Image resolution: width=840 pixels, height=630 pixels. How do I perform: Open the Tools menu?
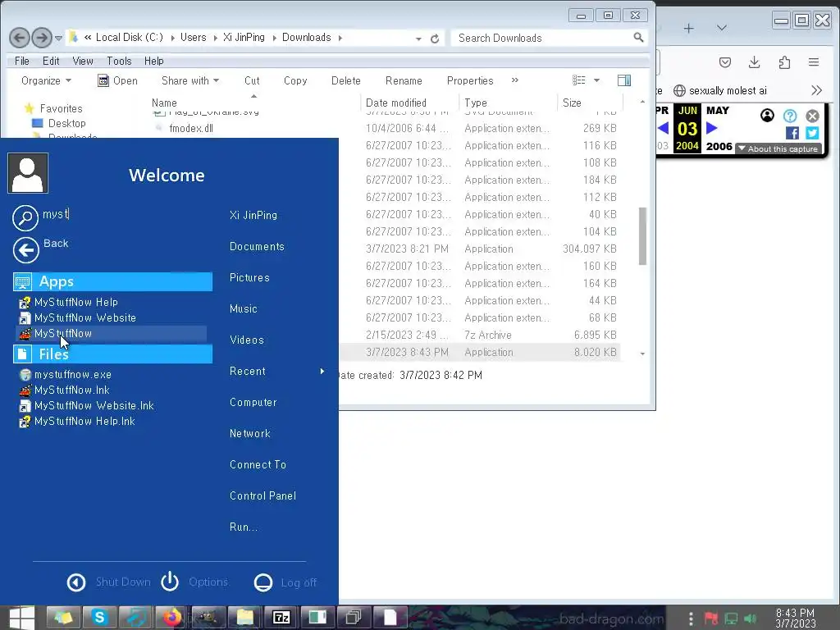119,61
